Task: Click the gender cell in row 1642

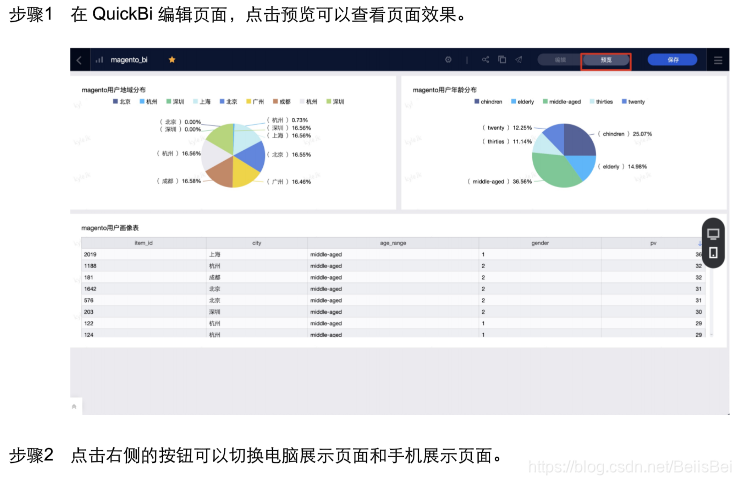Action: 540,289
